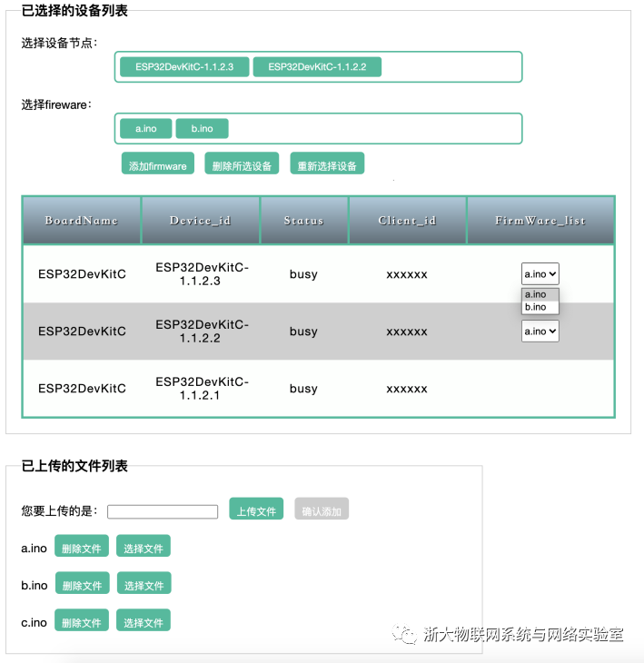Click the FirmWare_list column header
The width and height of the screenshot is (644, 663).
coord(540,221)
